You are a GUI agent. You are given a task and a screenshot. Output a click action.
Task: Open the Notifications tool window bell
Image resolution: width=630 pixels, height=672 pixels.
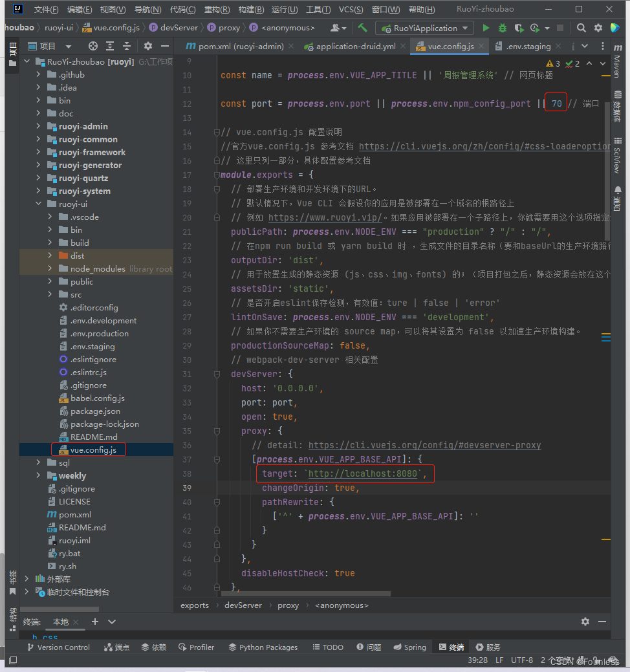(x=618, y=198)
